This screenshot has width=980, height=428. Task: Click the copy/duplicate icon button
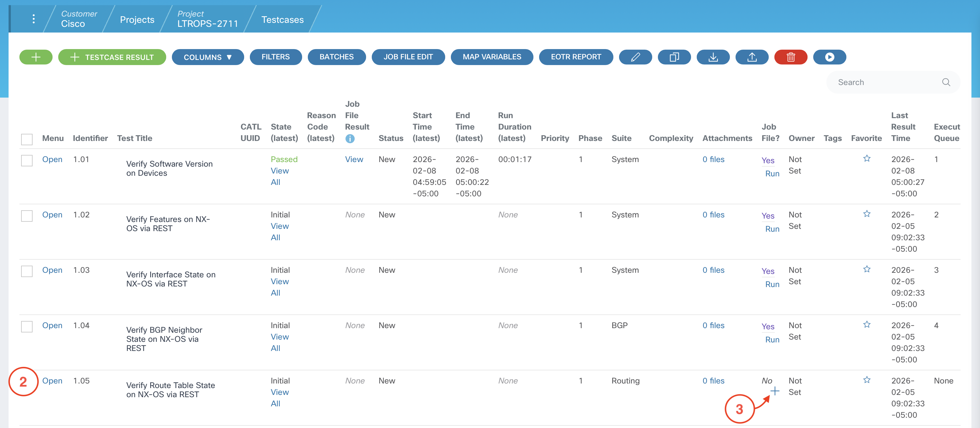coord(674,57)
